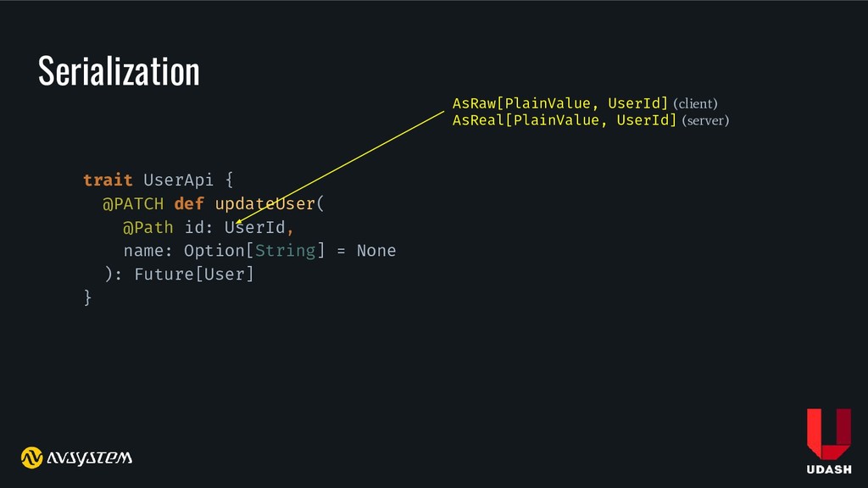Click the updateUser method name
Screen dimensions: 868x488
(264, 203)
